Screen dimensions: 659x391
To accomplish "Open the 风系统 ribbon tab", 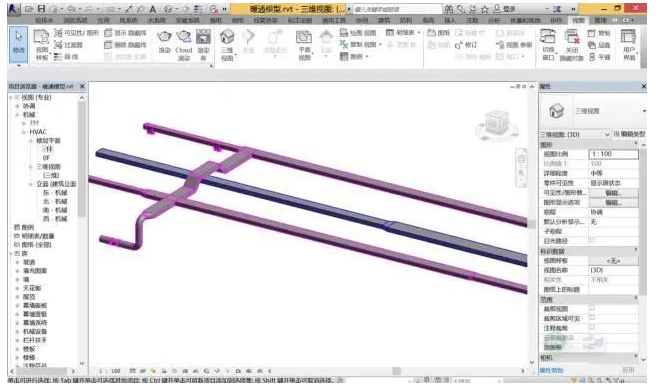I will click(128, 20).
